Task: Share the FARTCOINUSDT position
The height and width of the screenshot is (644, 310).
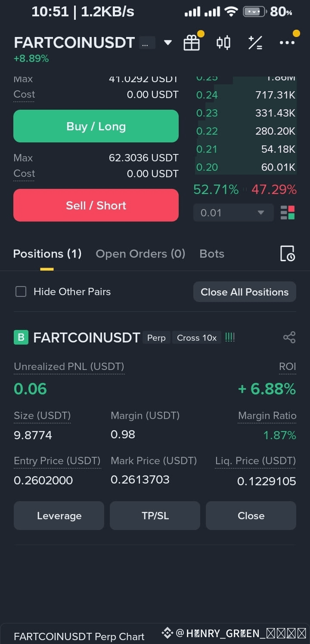Action: coord(289,337)
